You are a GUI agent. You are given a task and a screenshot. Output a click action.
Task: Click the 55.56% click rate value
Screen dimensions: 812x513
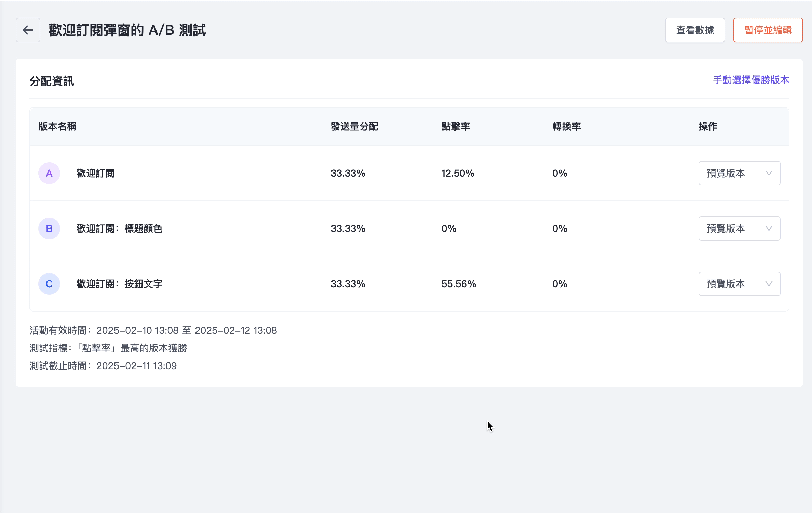[x=458, y=284]
